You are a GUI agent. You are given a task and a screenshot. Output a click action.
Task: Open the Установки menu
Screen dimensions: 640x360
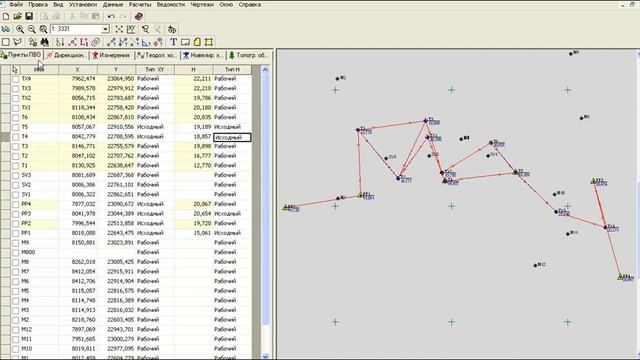[83, 4]
